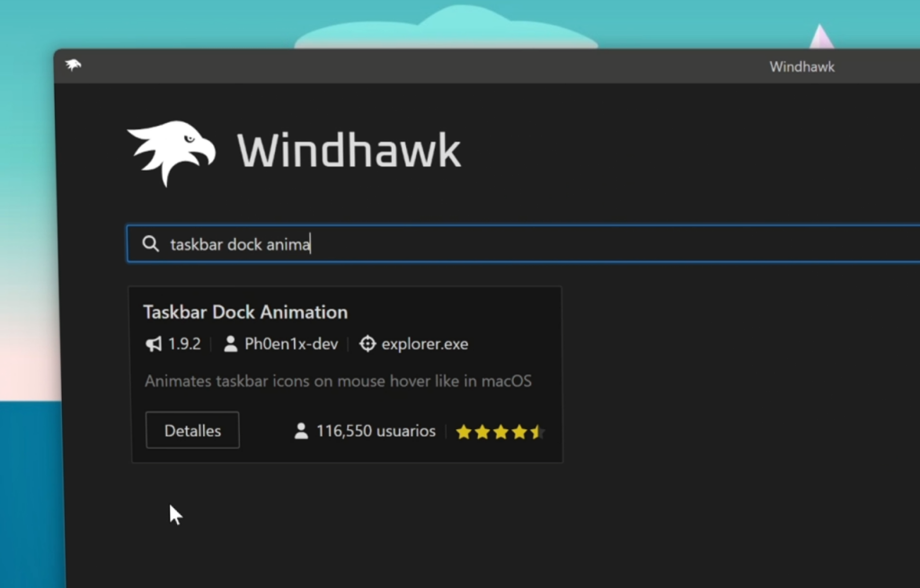Click the star rating of the mod

(500, 432)
